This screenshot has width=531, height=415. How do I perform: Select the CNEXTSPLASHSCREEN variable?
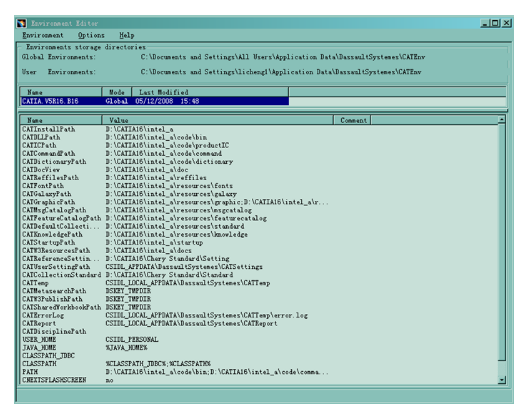tap(54, 380)
